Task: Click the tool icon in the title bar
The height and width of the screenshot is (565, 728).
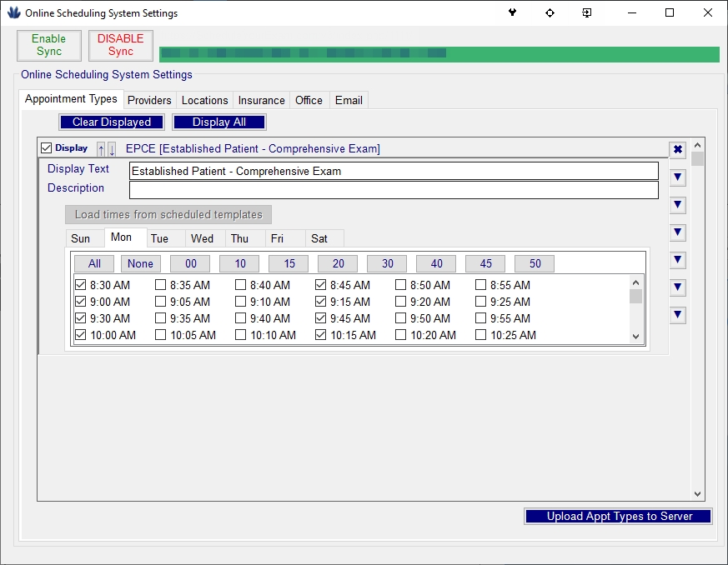Action: pos(513,13)
